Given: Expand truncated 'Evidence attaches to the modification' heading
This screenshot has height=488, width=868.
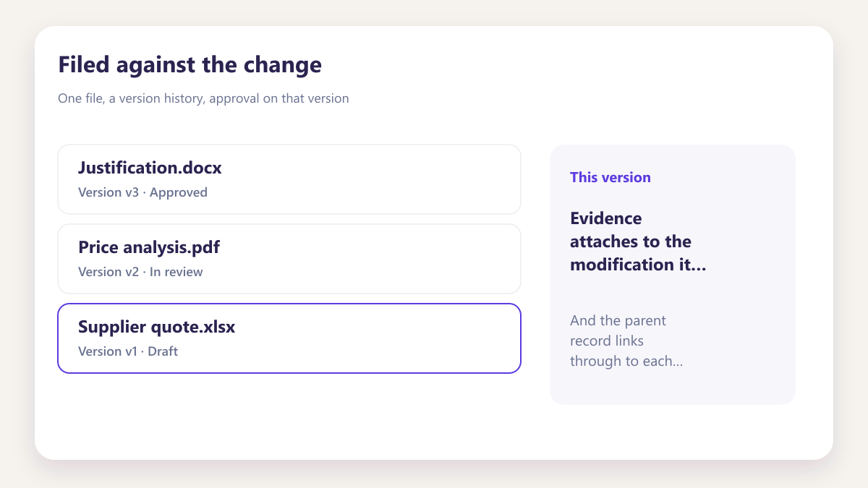Looking at the screenshot, I should pos(638,241).
